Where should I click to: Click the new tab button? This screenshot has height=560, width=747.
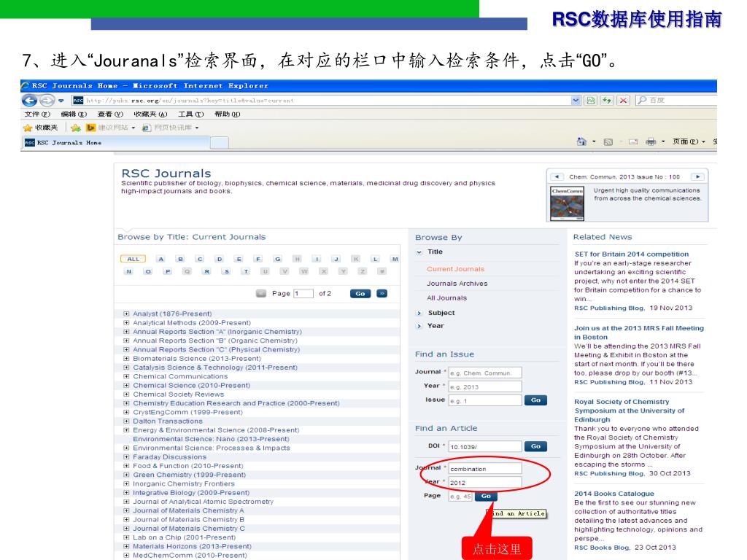[x=220, y=142]
